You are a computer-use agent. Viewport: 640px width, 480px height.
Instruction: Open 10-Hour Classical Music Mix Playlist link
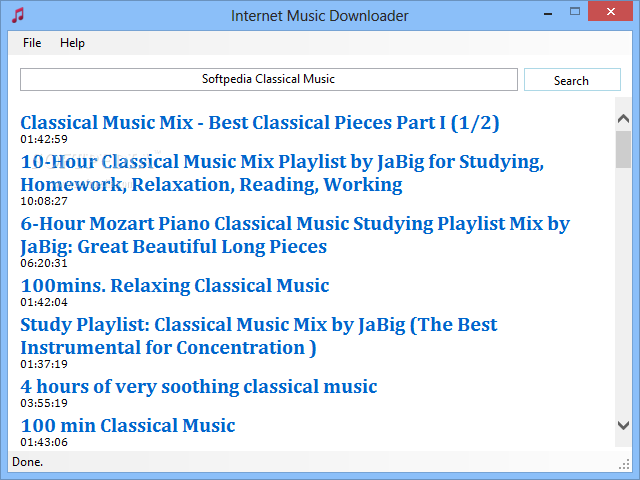[x=282, y=173]
